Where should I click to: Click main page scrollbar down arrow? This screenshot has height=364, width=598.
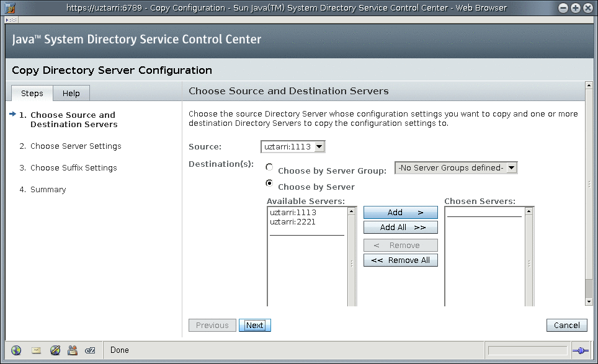[589, 301]
